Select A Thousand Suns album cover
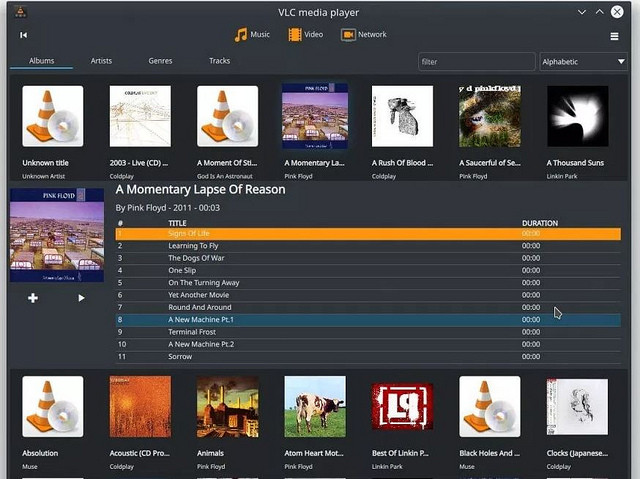This screenshot has width=640, height=479. pos(577,116)
